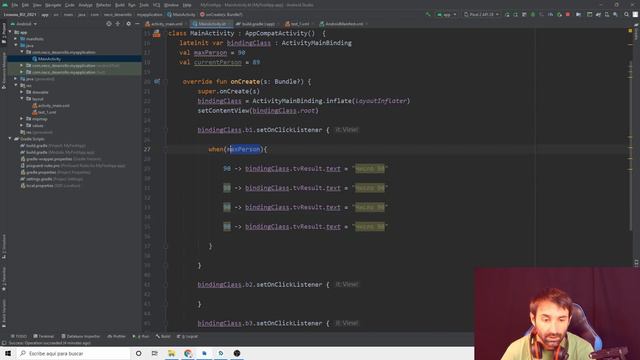
Task: Open the Build menu
Action: (120, 5)
